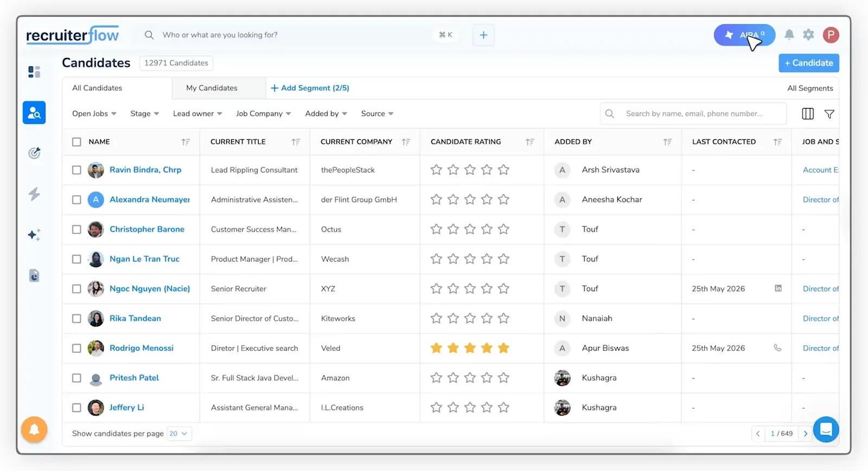Expand the Lead owner filter dropdown
The width and height of the screenshot is (868, 471).
coord(197,114)
